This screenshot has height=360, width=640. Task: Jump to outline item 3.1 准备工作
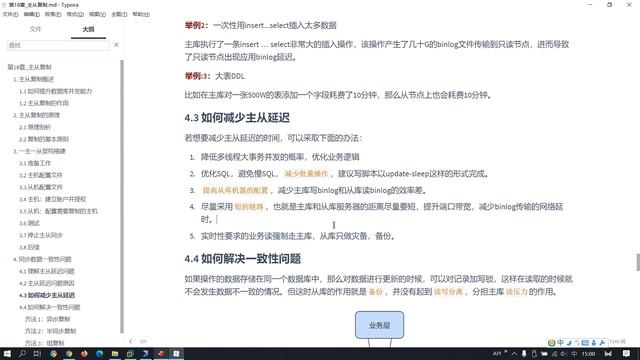35,163
